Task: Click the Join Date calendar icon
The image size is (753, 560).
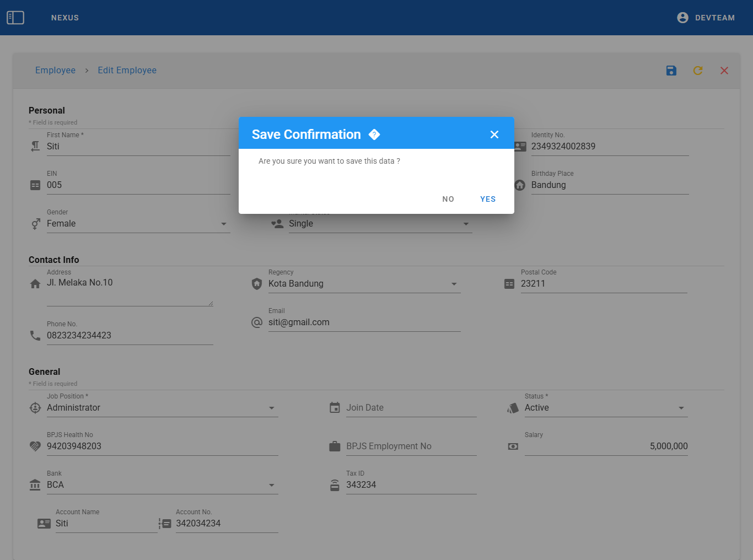Action: (x=335, y=408)
